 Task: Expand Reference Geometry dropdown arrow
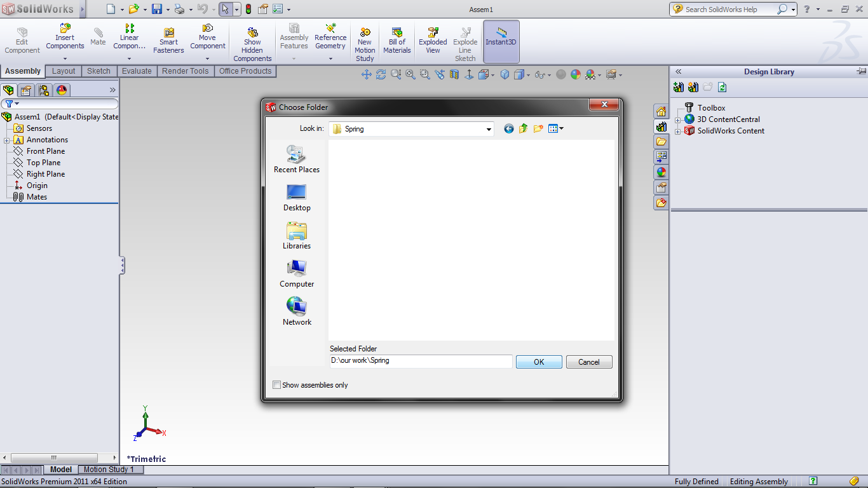click(x=330, y=58)
